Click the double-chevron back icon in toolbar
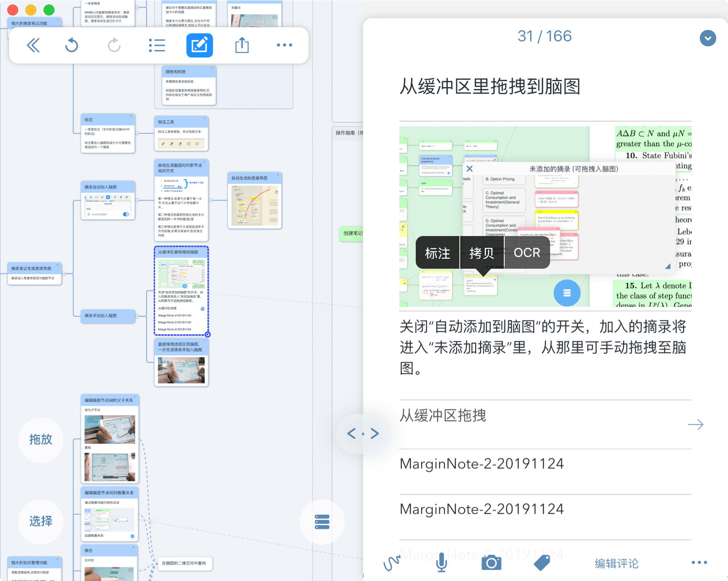Screen dimensions: 728x581 pos(33,45)
